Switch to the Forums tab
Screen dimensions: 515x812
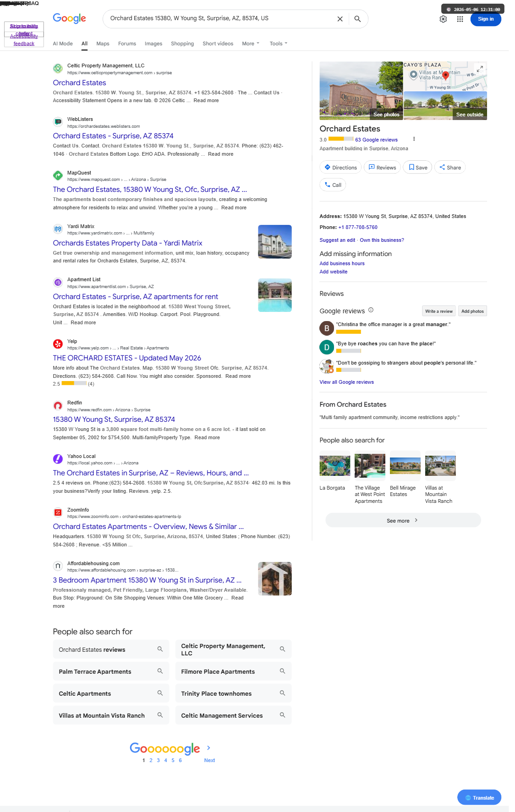pos(127,44)
